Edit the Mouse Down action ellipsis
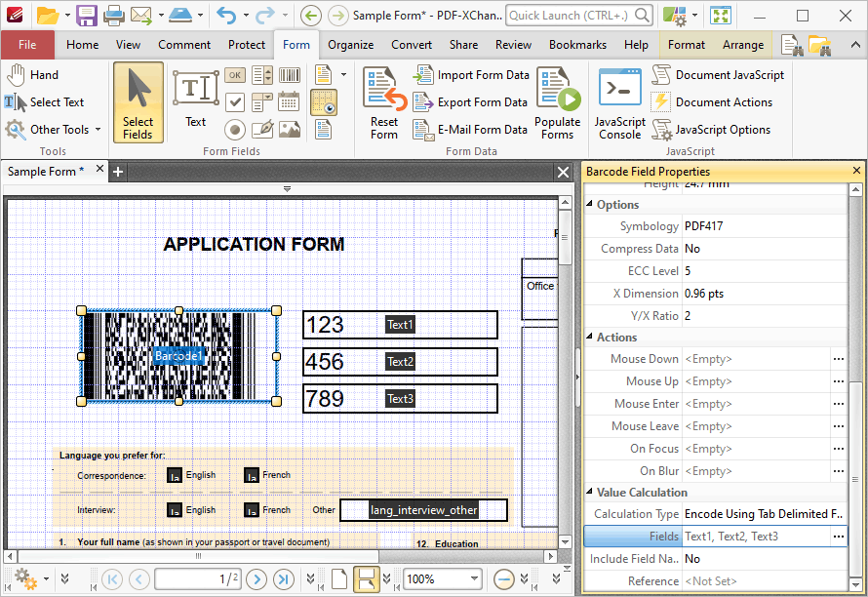This screenshot has width=868, height=597. 839,359
